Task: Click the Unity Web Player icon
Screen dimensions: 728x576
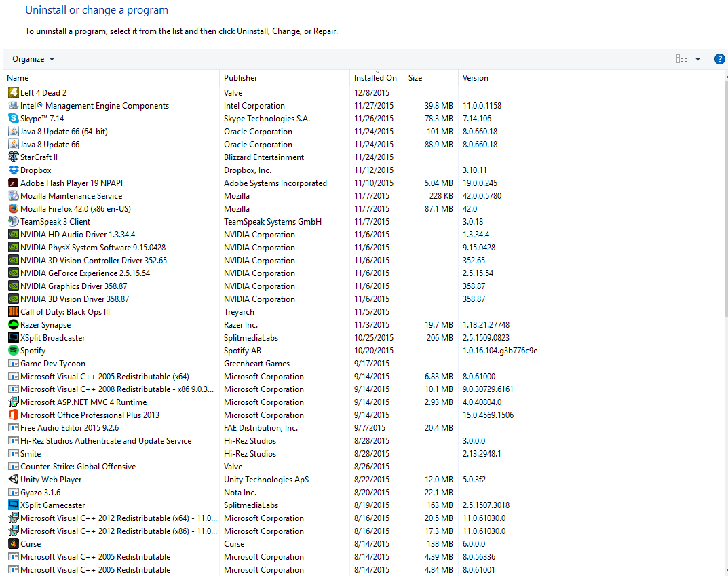Action: (14, 480)
